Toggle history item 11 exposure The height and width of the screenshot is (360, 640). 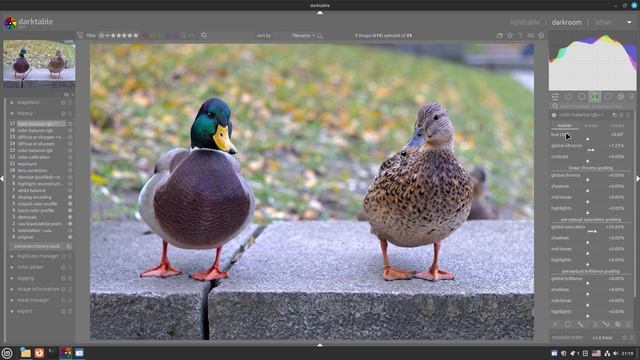[x=70, y=164]
